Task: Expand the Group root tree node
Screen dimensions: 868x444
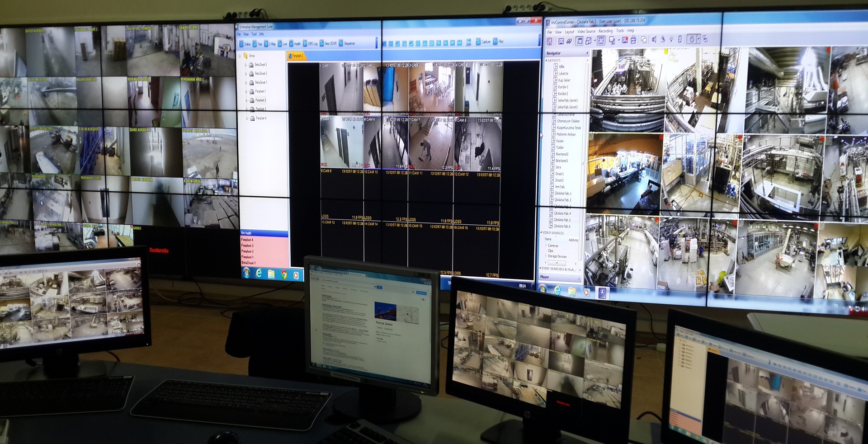Action: coord(240,56)
